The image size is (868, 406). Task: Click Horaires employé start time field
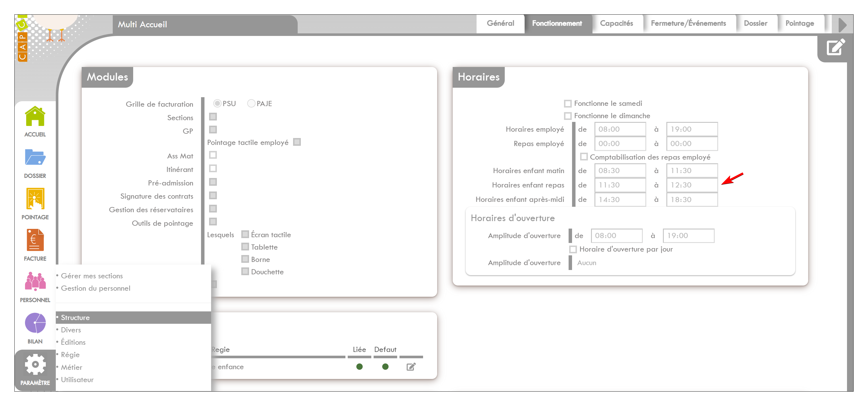point(620,129)
